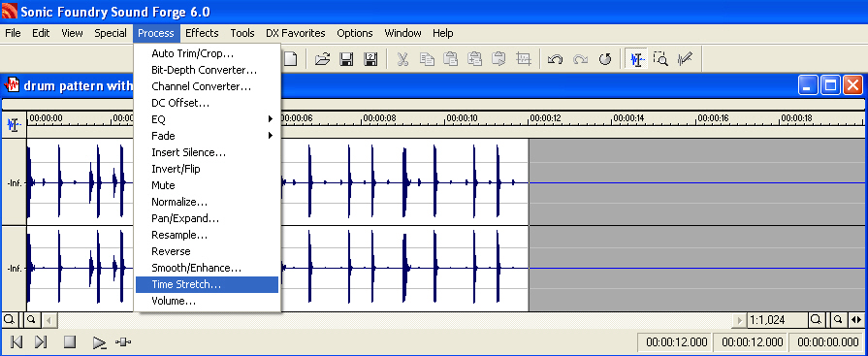Select Insert Silence menu entry
This screenshot has height=356, width=868.
point(207,152)
